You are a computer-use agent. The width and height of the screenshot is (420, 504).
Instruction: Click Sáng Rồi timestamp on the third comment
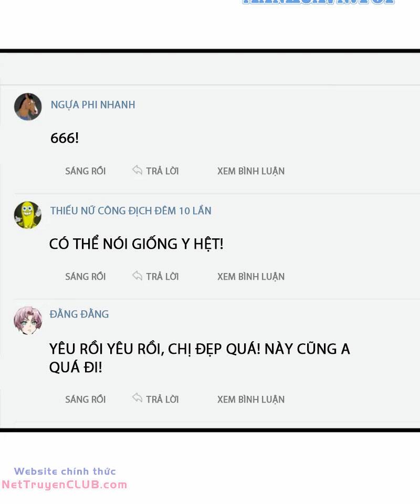pyautogui.click(x=86, y=399)
